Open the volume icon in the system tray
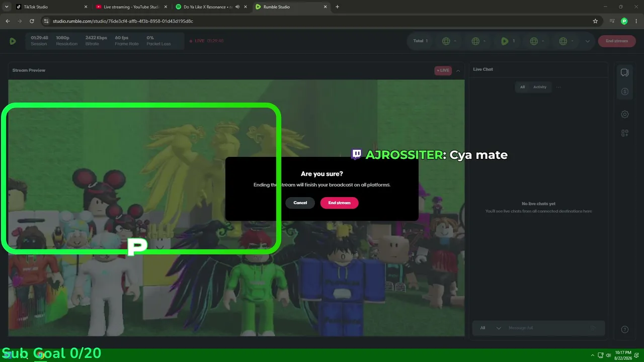This screenshot has width=644, height=362. point(609,355)
